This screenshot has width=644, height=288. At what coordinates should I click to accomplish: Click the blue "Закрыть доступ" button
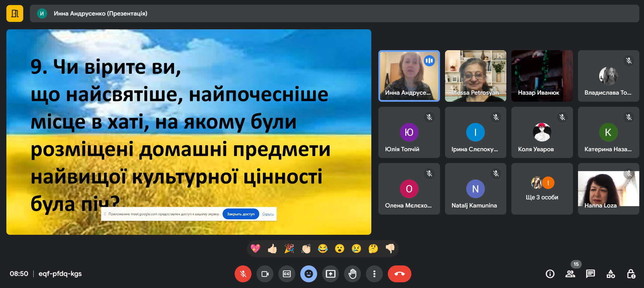click(241, 214)
